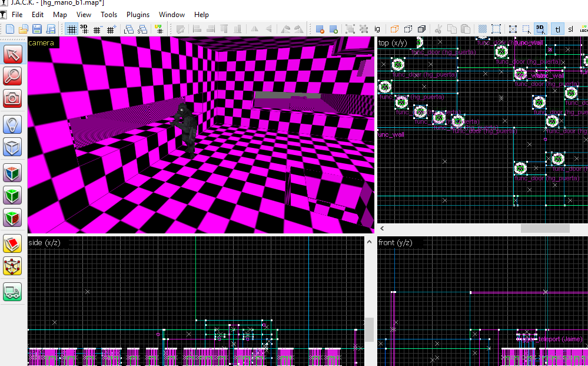
Task: Pick the Entity tool lightbulb
Action: [x=12, y=124]
